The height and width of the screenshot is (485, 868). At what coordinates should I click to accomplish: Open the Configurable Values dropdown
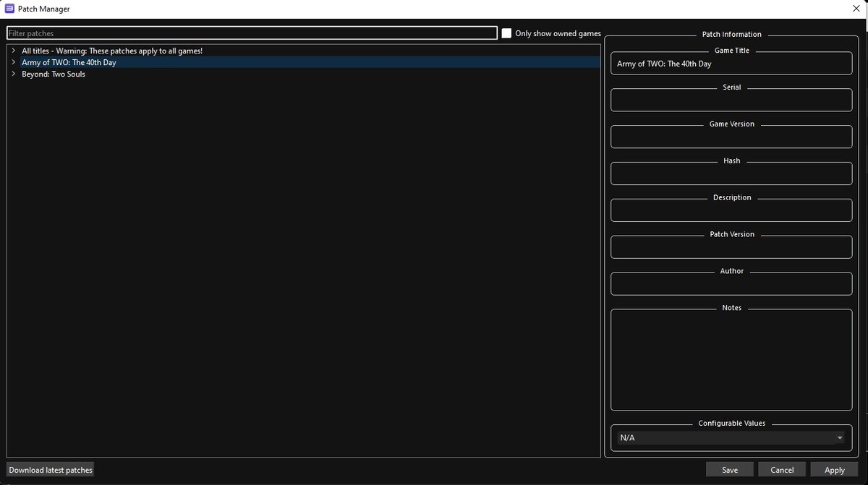click(731, 438)
